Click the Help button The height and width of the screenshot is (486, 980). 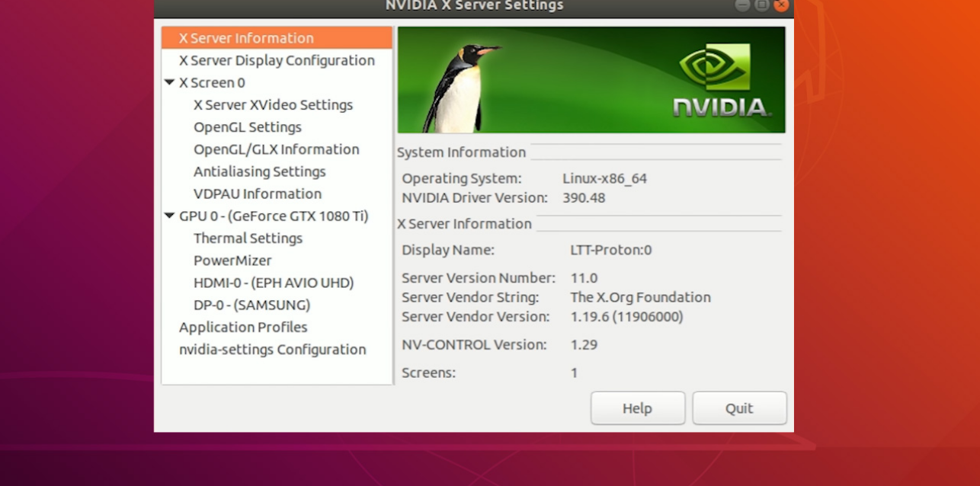coord(638,408)
